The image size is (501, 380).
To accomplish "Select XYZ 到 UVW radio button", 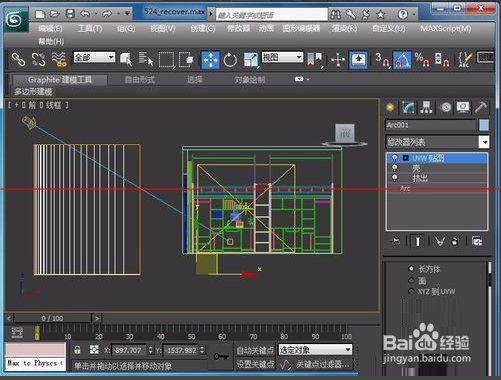I will 411,291.
